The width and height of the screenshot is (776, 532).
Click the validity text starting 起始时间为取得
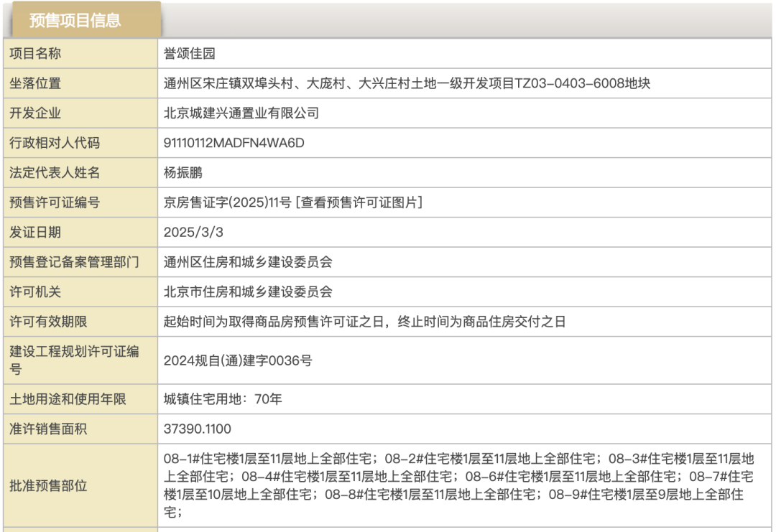point(364,322)
